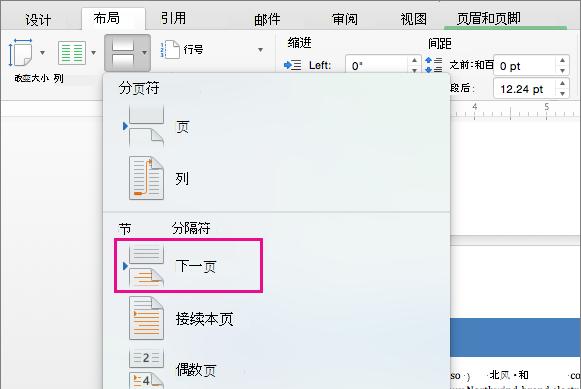Click the even page section break icon
This screenshot has width=581, height=389.
pos(146,368)
